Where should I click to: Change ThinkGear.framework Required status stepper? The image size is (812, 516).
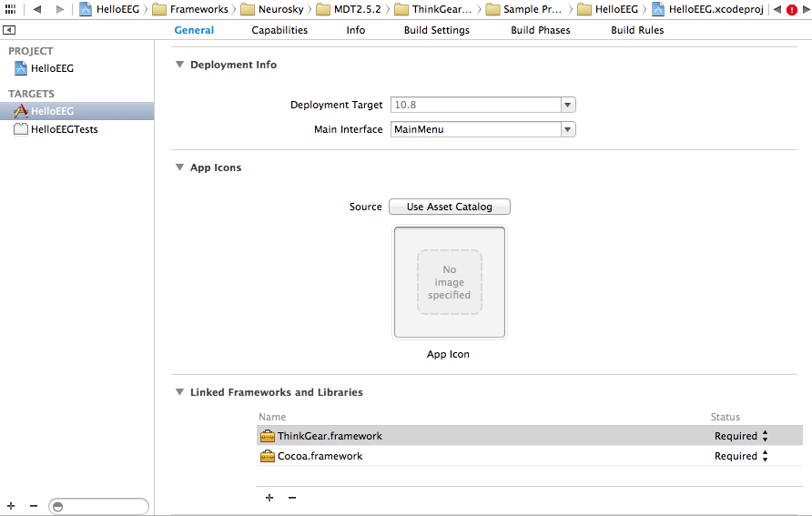click(765, 436)
